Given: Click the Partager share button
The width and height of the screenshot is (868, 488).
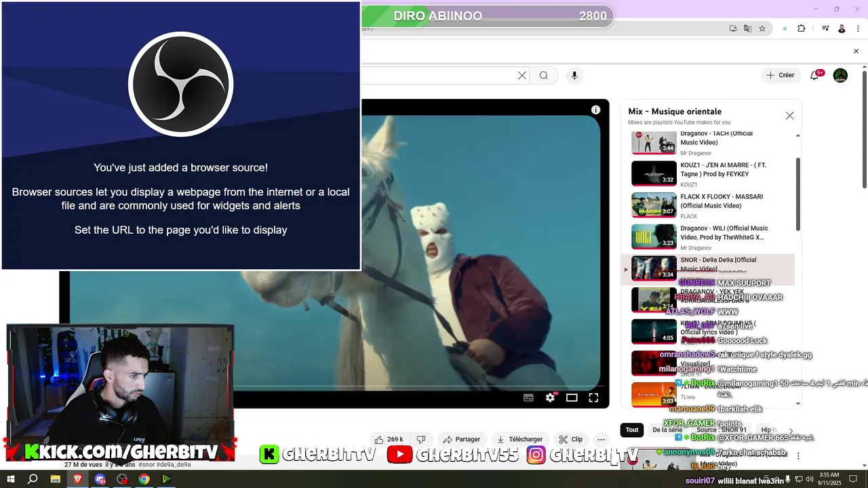Looking at the screenshot, I should pyautogui.click(x=461, y=439).
